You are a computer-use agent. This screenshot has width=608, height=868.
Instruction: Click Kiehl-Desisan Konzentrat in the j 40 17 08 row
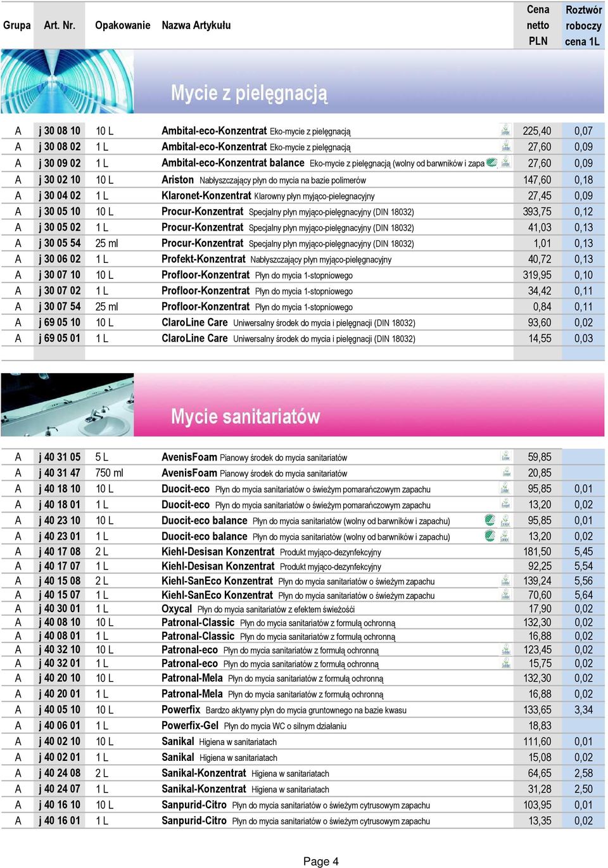(x=218, y=552)
